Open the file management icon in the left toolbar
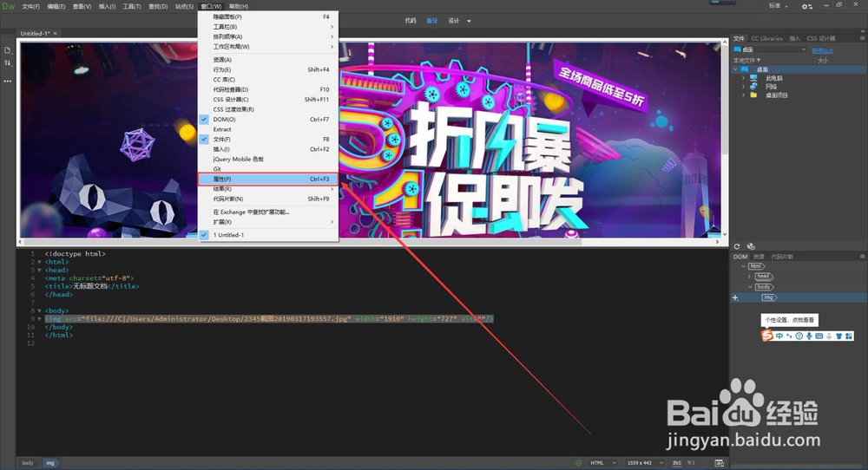The image size is (868, 470). (x=7, y=50)
